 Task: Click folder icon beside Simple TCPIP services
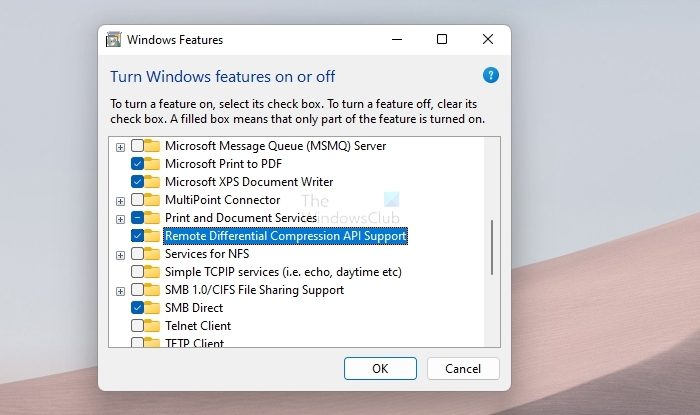click(152, 272)
